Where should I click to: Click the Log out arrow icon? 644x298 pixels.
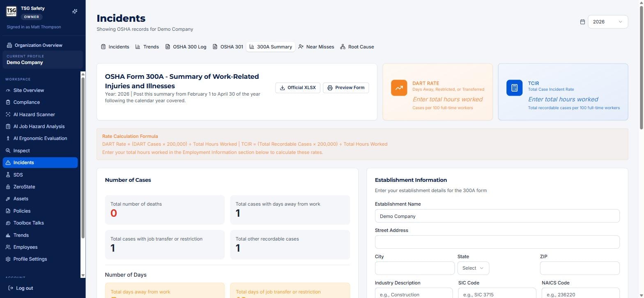pyautogui.click(x=11, y=288)
